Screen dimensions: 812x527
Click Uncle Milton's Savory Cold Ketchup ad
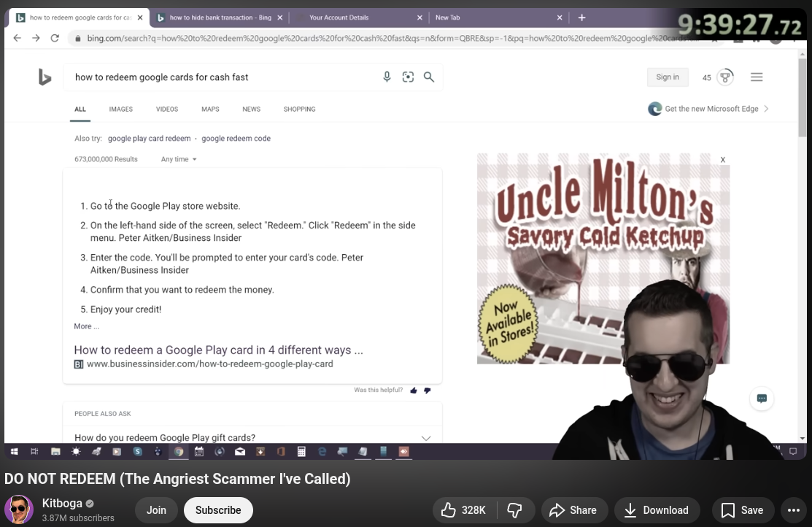603,258
